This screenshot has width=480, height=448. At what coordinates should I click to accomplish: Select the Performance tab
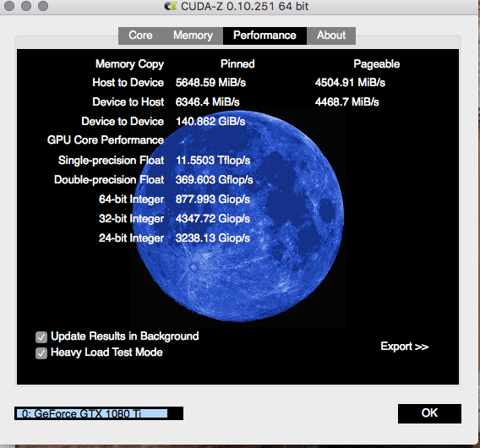265,36
